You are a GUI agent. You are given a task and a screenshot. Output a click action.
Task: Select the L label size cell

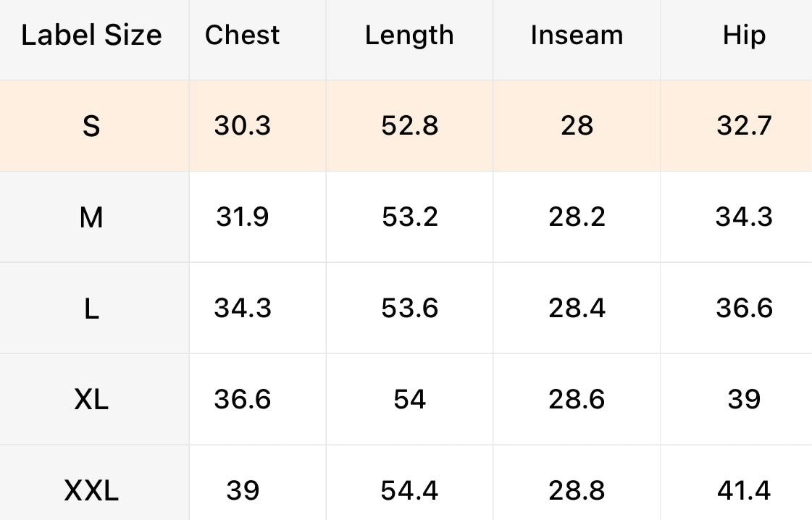click(x=91, y=309)
